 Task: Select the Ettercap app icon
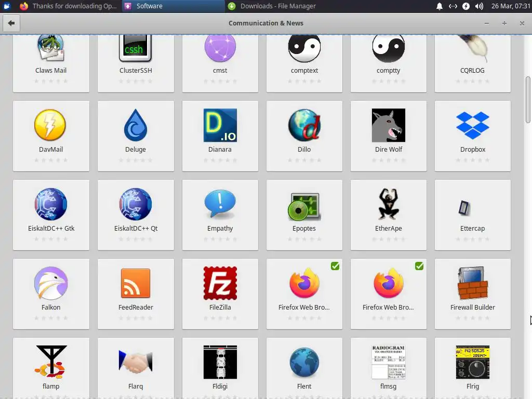coord(464,208)
